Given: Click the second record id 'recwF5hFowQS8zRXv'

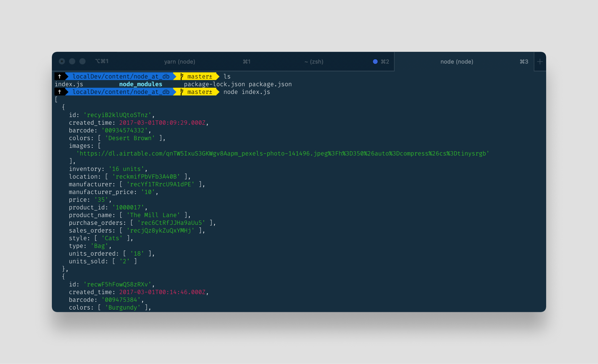Looking at the screenshot, I should coord(117,284).
